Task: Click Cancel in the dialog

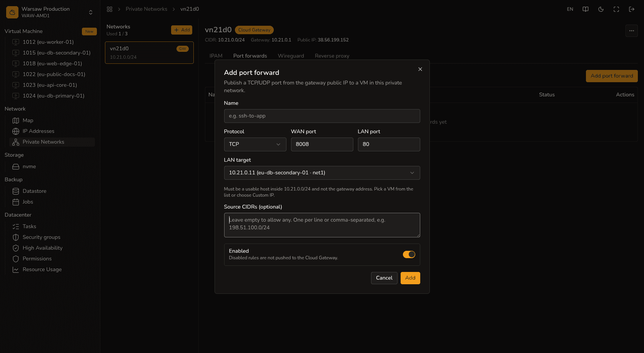Action: tap(384, 278)
